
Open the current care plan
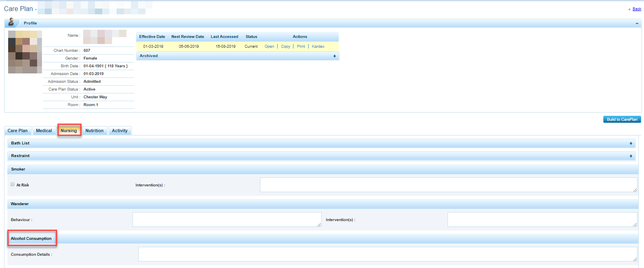(x=269, y=47)
